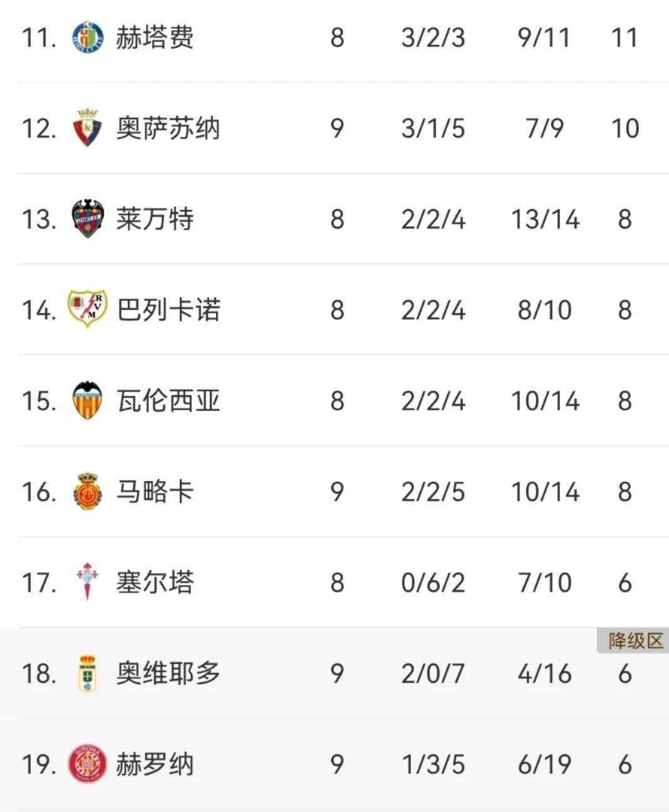The image size is (669, 812).
Task: Select the 奥维耶多 team name
Action: (168, 673)
